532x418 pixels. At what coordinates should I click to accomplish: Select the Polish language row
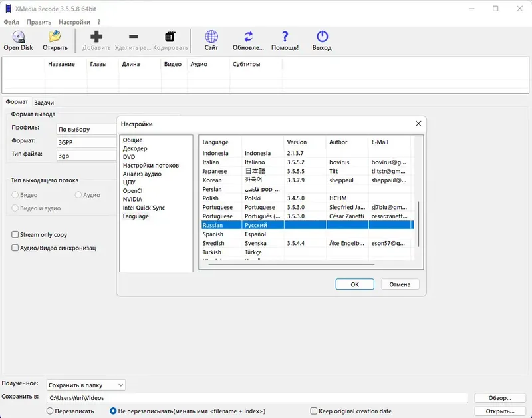(307, 198)
